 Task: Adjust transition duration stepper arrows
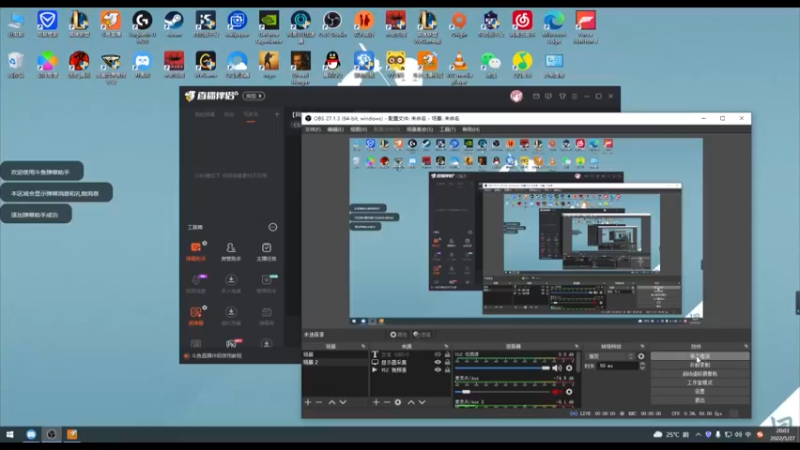pos(642,366)
